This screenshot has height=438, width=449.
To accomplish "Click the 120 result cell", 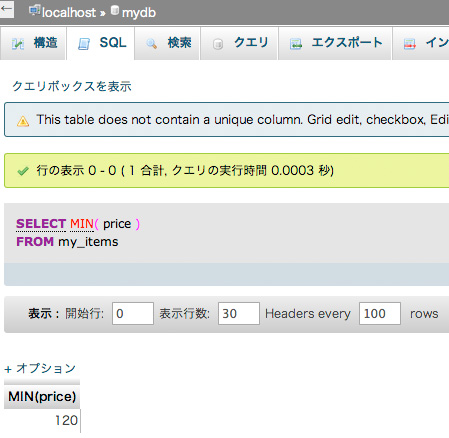I will tap(42, 420).
